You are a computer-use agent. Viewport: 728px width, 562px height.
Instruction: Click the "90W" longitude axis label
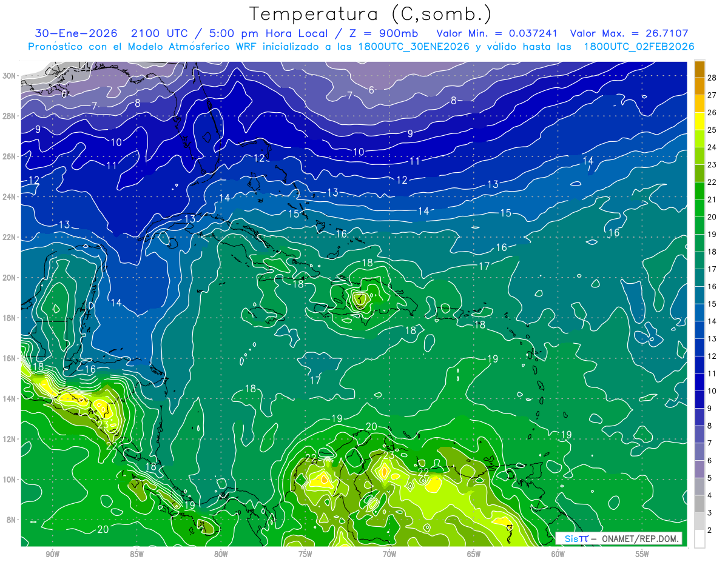[53, 554]
